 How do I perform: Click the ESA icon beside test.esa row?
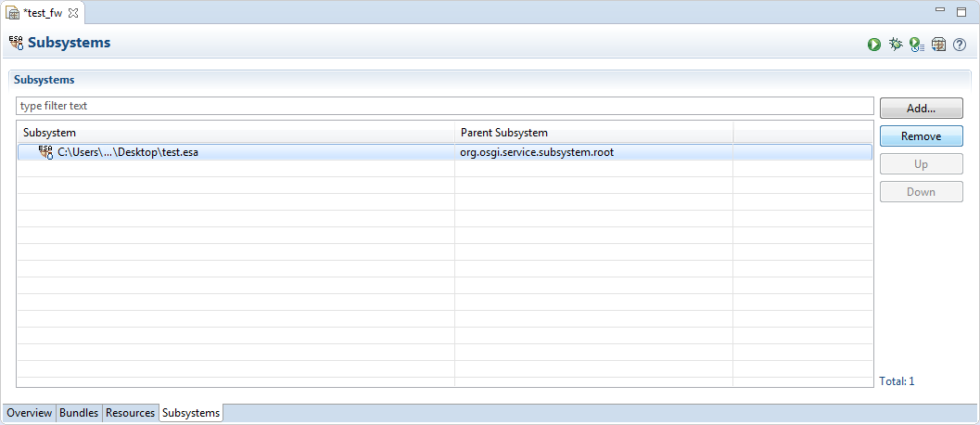click(x=45, y=152)
